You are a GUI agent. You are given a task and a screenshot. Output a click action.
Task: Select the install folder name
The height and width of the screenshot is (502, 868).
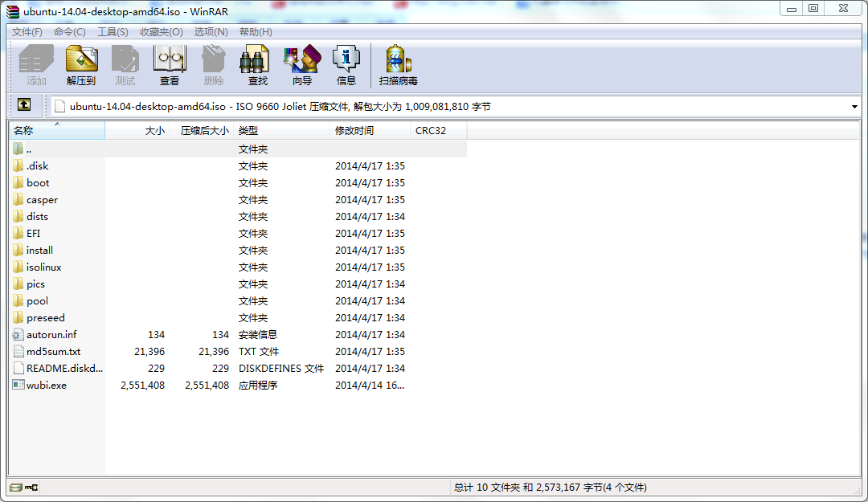[40, 250]
